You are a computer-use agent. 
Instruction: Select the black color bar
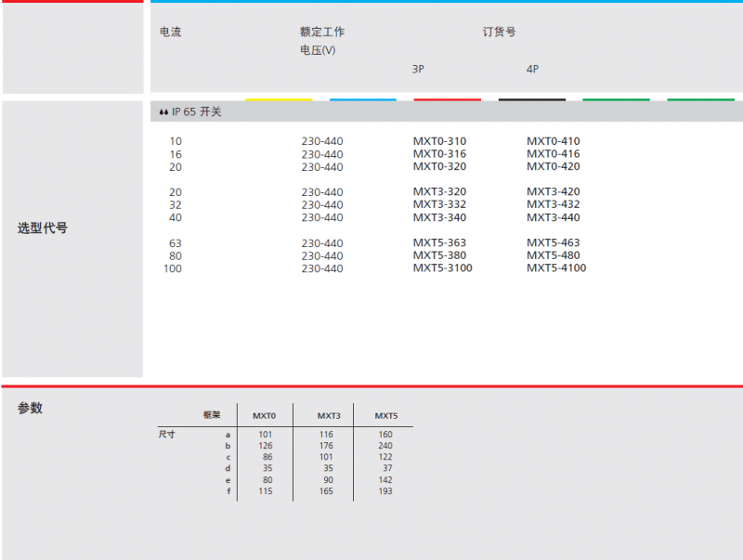tap(531, 99)
